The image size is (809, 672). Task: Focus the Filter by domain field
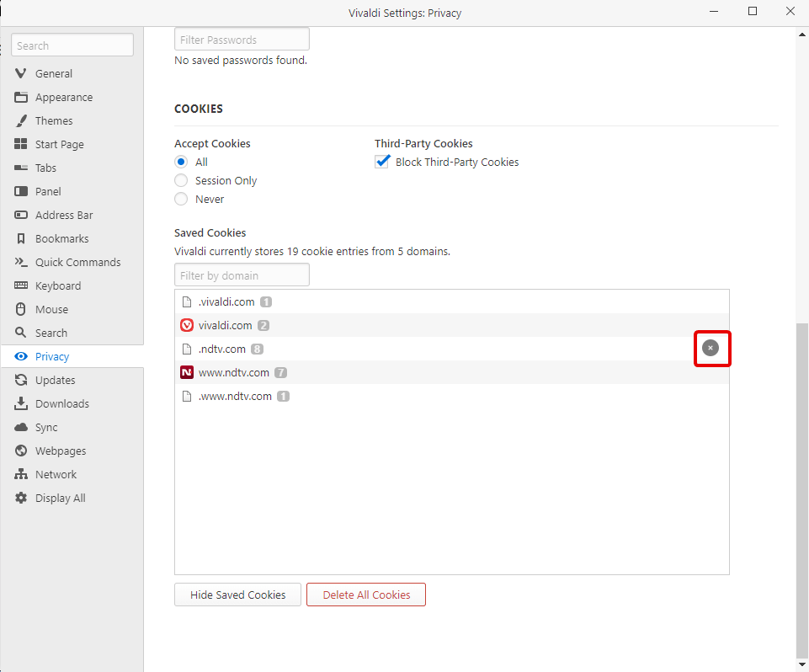[x=242, y=275]
